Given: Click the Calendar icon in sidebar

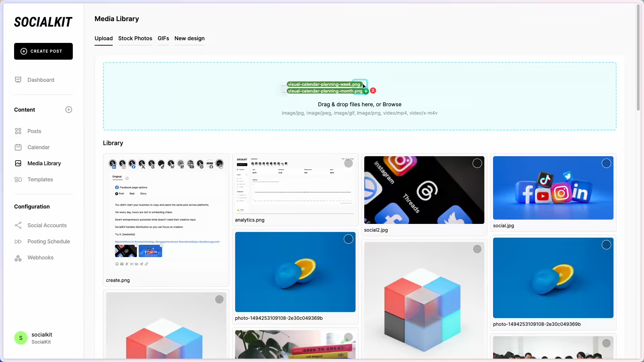Looking at the screenshot, I should pyautogui.click(x=18, y=147).
